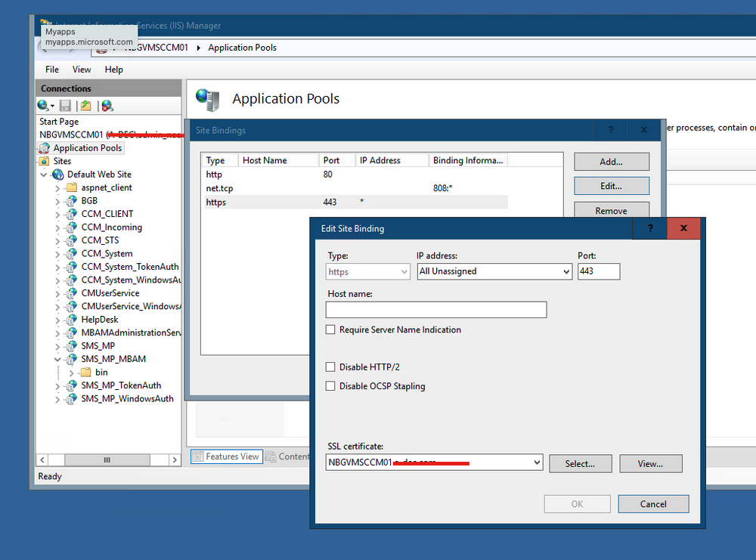This screenshot has height=560, width=756.
Task: Enable Require Server Name Indication checkbox
Action: (330, 330)
